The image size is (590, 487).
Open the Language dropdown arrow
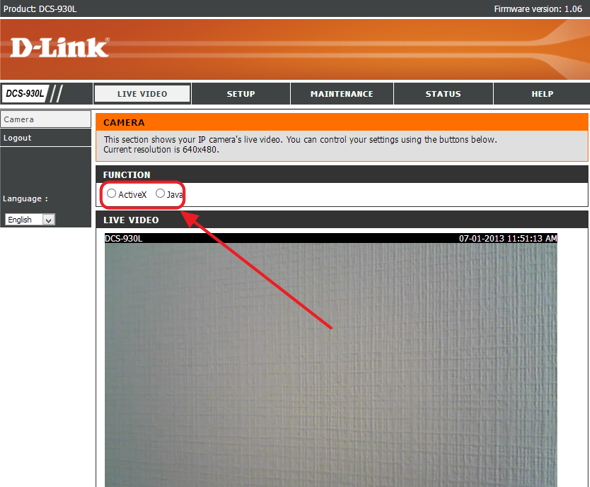[49, 219]
